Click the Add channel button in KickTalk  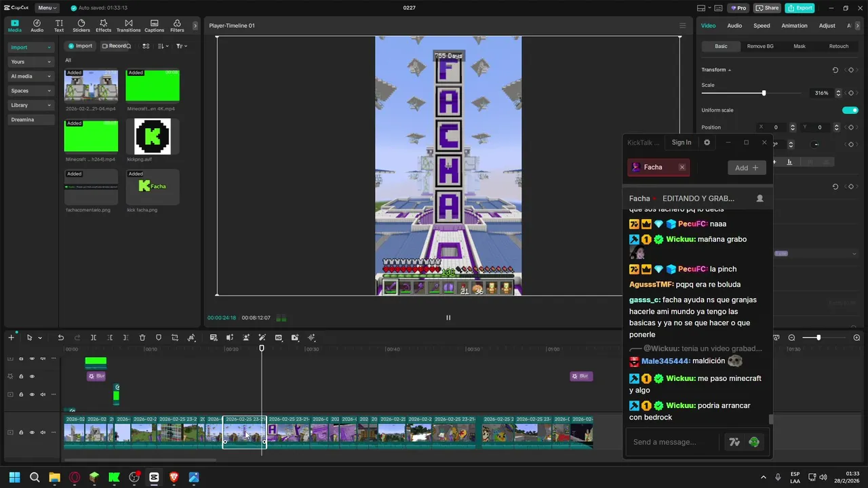pos(747,167)
